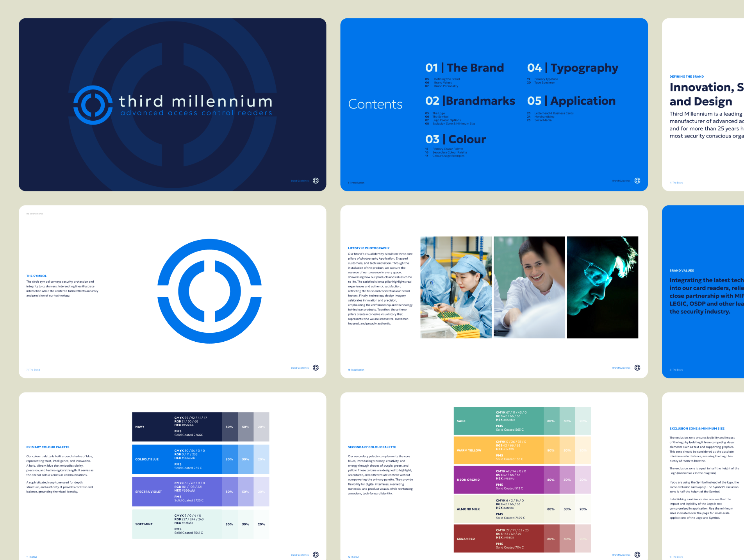The image size is (744, 560).
Task: Click the '12 | Colour' page footer label
Action: pyautogui.click(x=353, y=557)
